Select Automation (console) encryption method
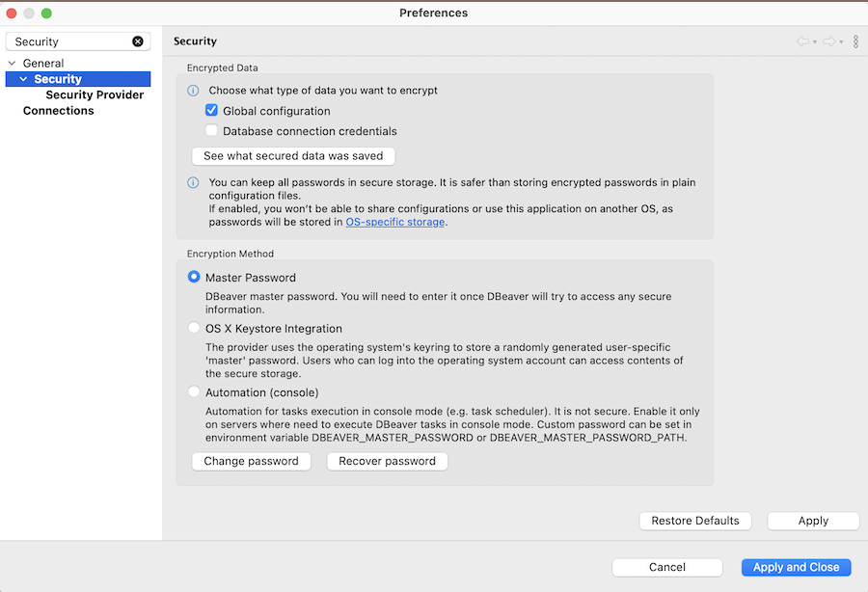The image size is (868, 592). point(194,392)
